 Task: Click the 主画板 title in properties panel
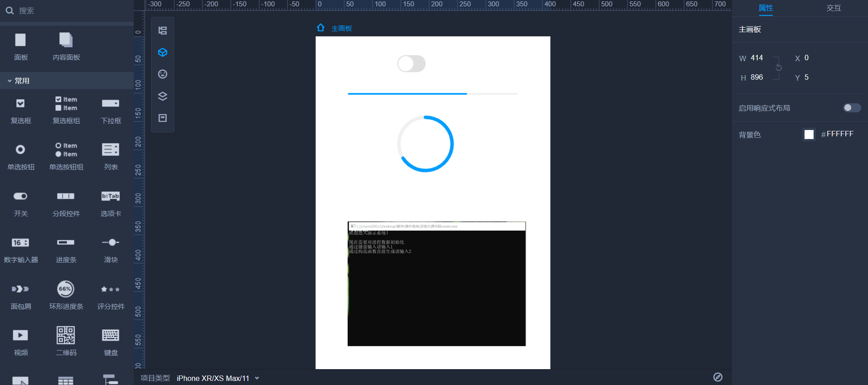pyautogui.click(x=750, y=29)
